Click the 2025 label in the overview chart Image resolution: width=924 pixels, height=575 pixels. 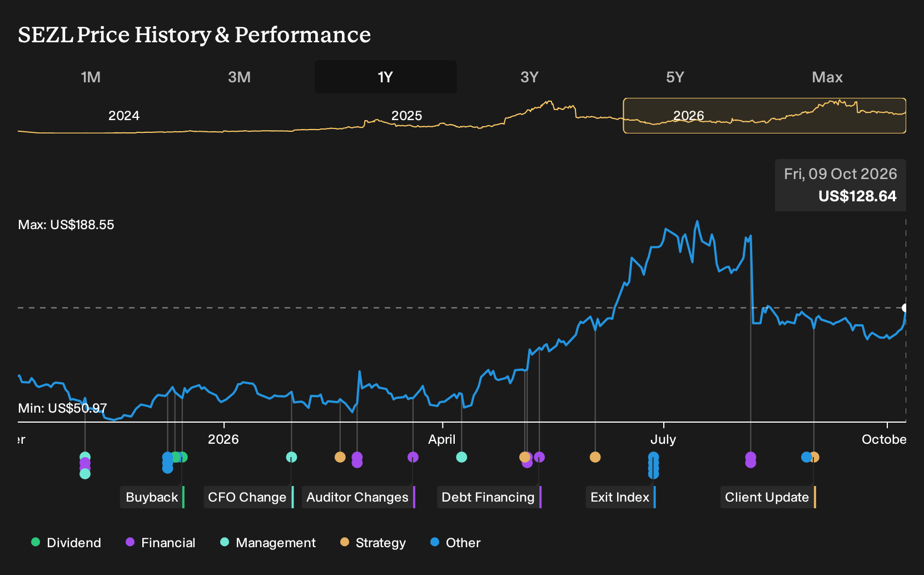point(406,116)
